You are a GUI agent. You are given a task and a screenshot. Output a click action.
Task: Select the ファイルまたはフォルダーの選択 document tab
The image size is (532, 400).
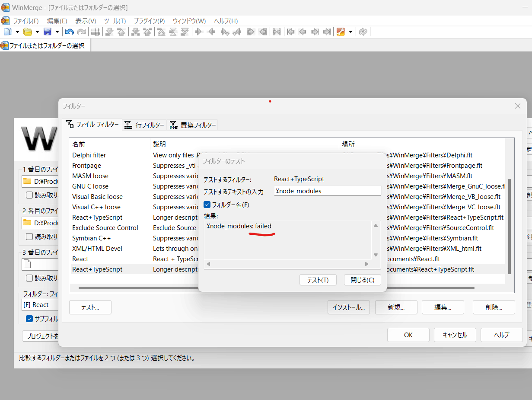coord(45,45)
